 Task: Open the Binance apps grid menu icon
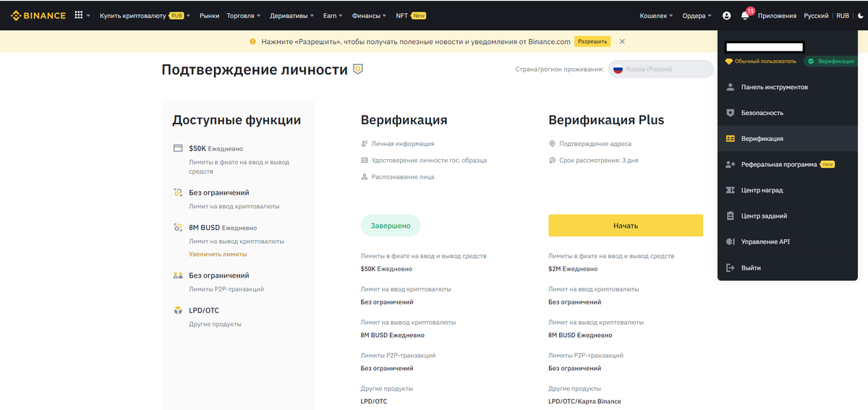(x=79, y=15)
